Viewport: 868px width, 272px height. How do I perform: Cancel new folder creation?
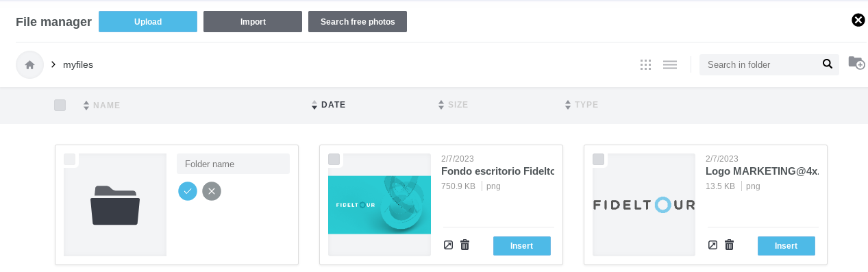coord(212,191)
